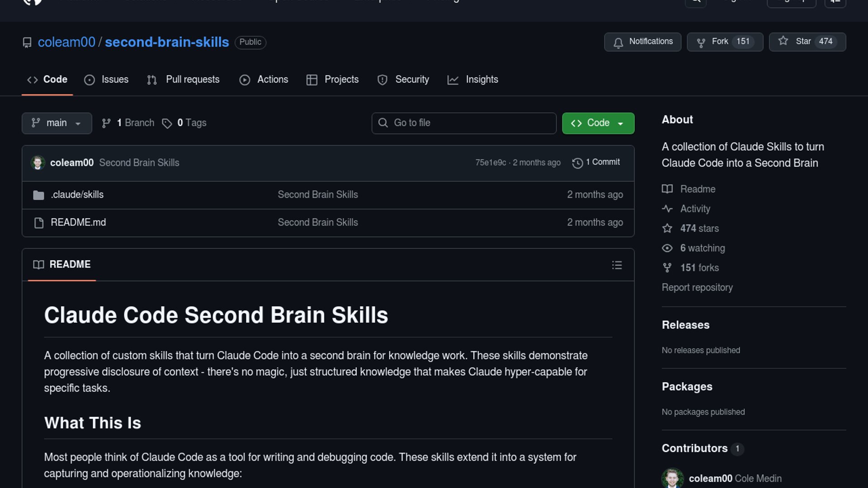Click the .claude/skills folder icon
This screenshot has width=868, height=488.
pyautogui.click(x=38, y=195)
